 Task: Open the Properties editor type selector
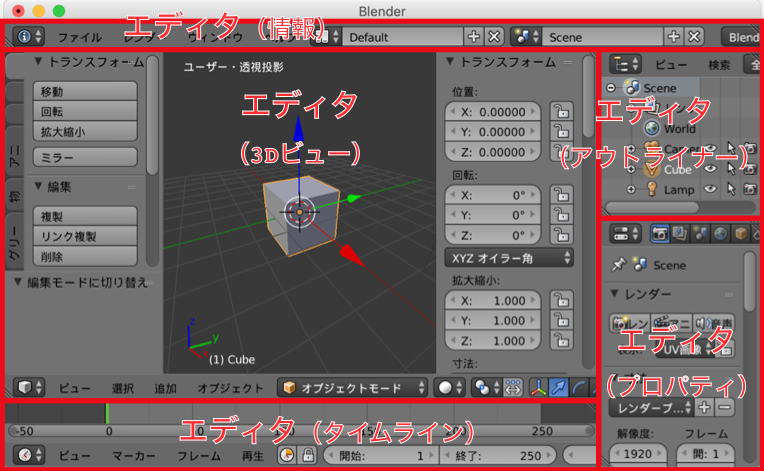pos(626,234)
